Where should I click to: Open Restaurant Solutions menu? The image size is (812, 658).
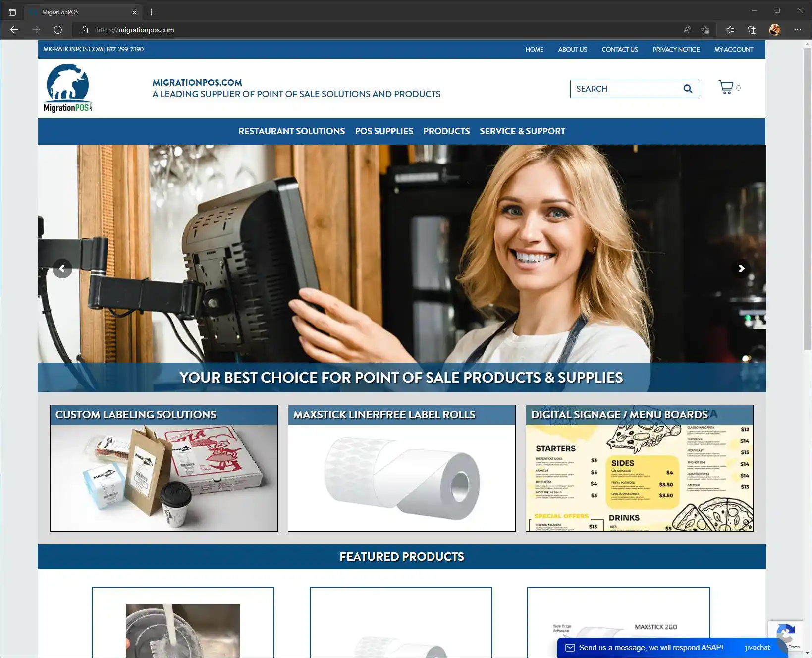tap(291, 131)
